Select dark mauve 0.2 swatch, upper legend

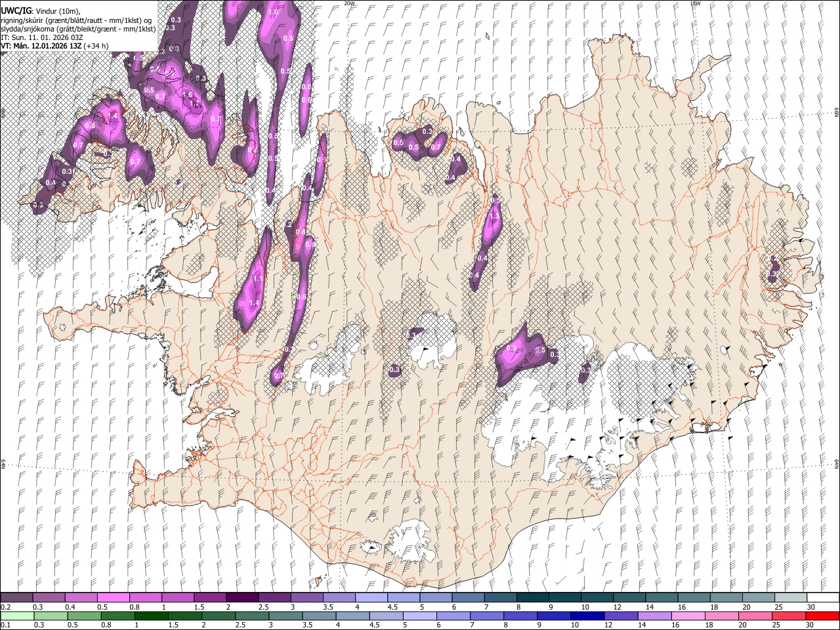(x=16, y=598)
